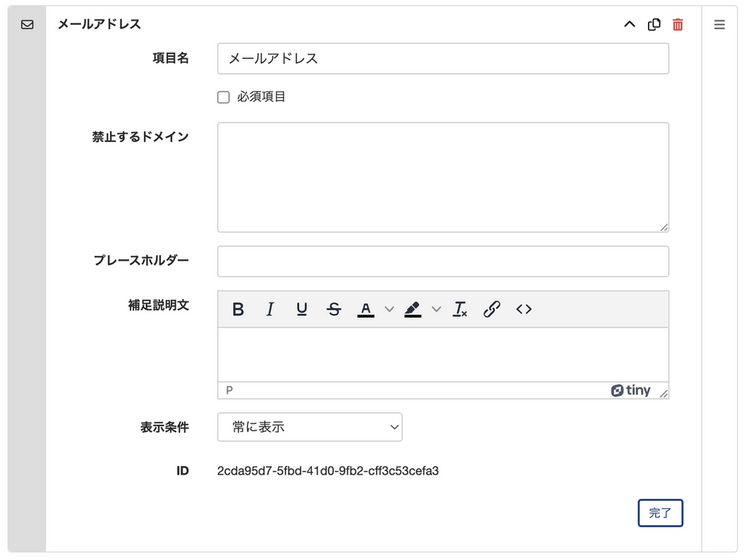Toggle Underline formatting in toolbar
Image resolution: width=746 pixels, height=560 pixels.
[302, 309]
